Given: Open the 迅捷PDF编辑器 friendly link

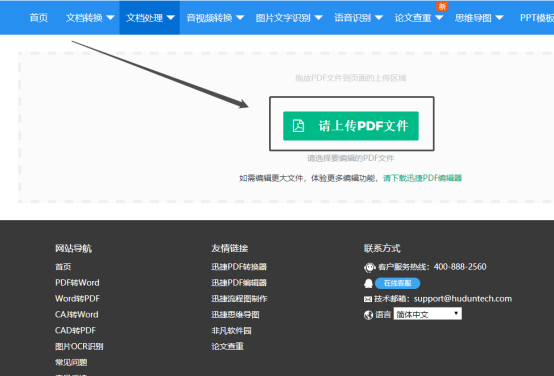Looking at the screenshot, I should click(239, 282).
